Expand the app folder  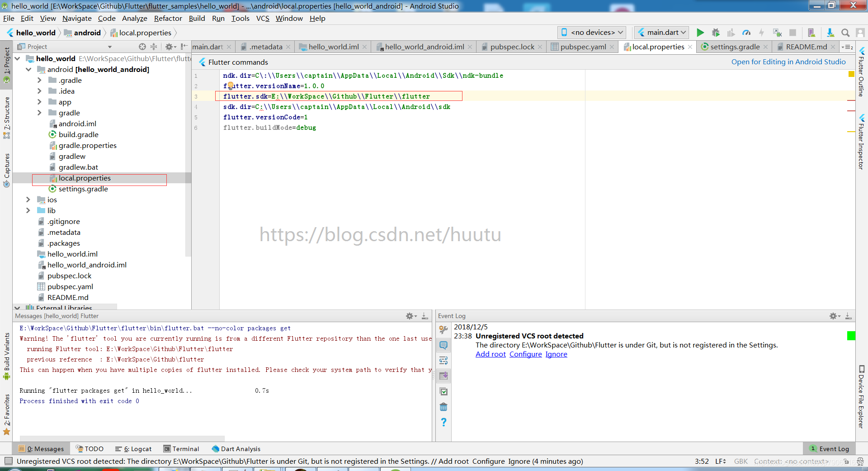pos(39,102)
